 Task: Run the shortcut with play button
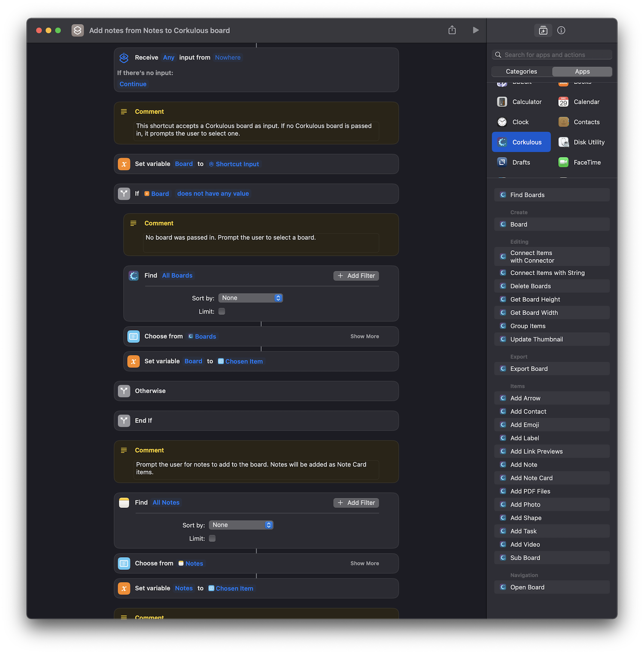coord(475,30)
